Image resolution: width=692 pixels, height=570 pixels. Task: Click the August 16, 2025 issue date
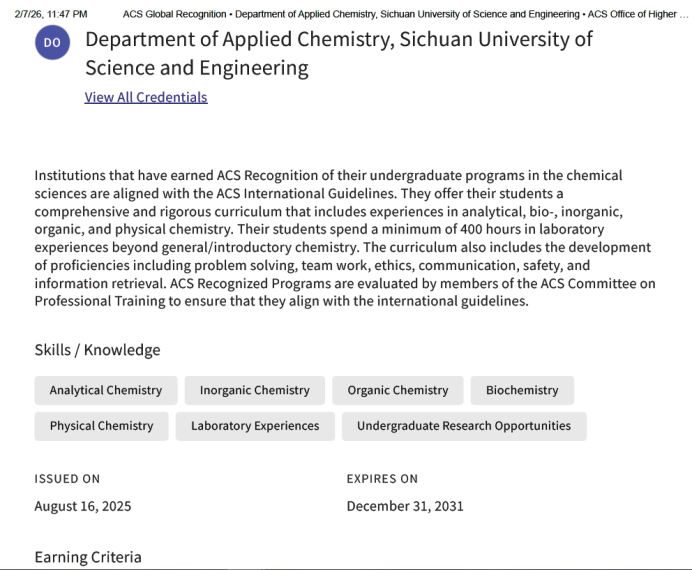coord(82,506)
